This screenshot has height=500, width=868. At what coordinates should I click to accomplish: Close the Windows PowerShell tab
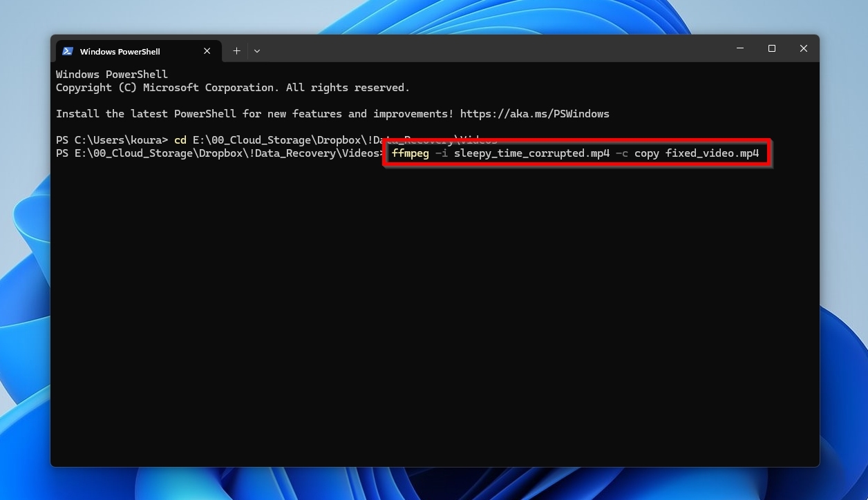point(207,51)
